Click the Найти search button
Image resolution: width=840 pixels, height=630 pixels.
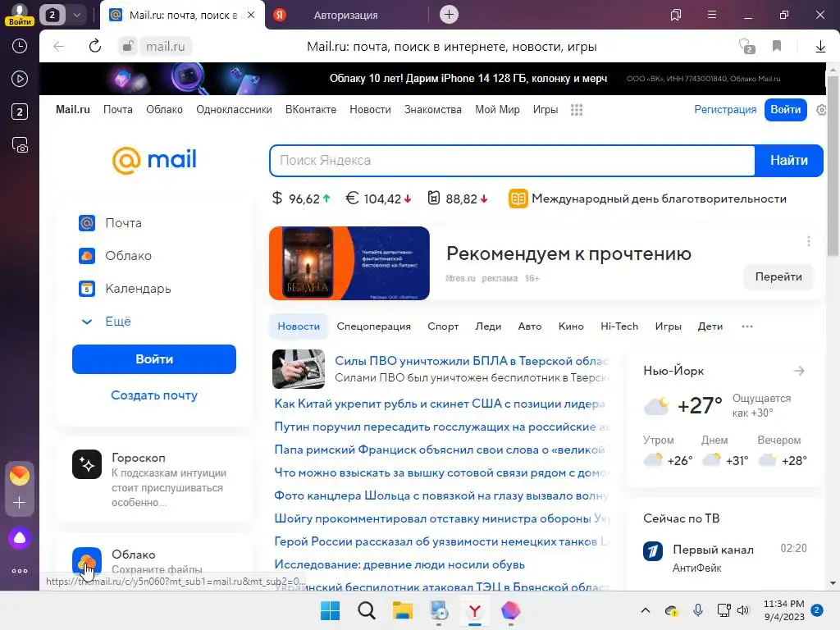point(788,160)
